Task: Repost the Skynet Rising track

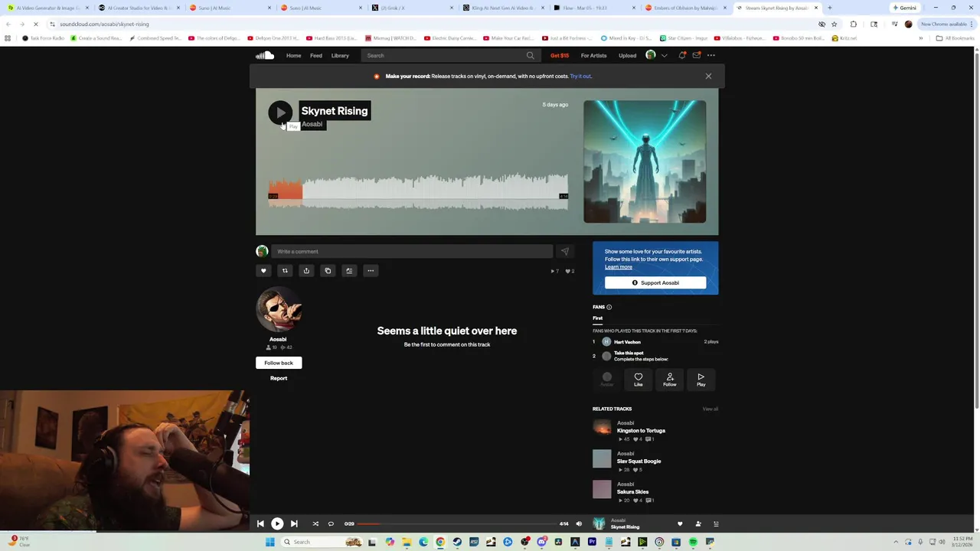Action: (285, 270)
